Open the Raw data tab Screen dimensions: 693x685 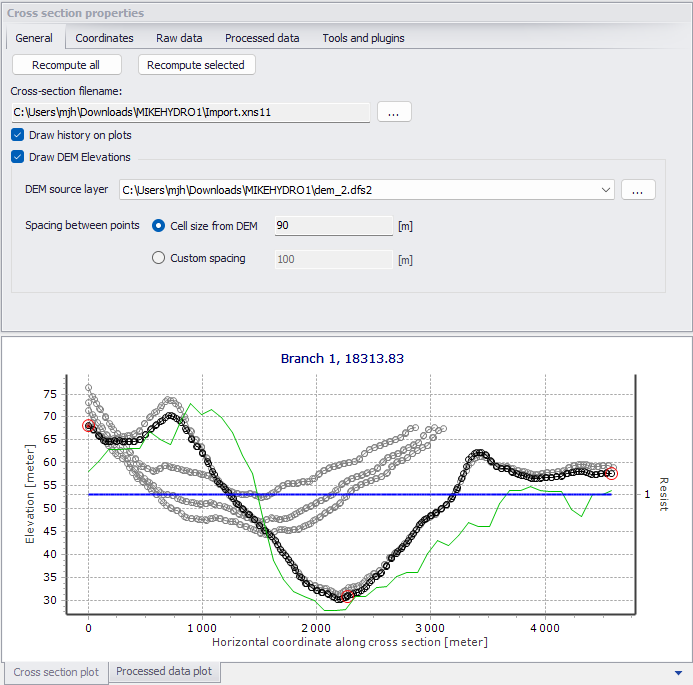click(179, 38)
